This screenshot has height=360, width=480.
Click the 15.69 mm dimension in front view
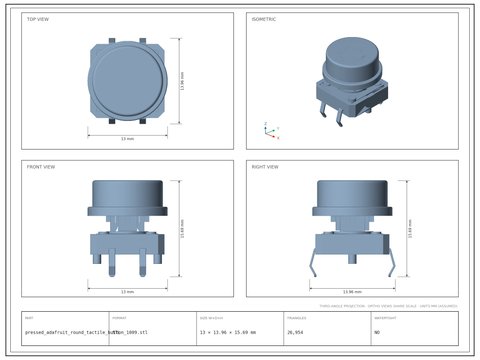pyautogui.click(x=182, y=229)
